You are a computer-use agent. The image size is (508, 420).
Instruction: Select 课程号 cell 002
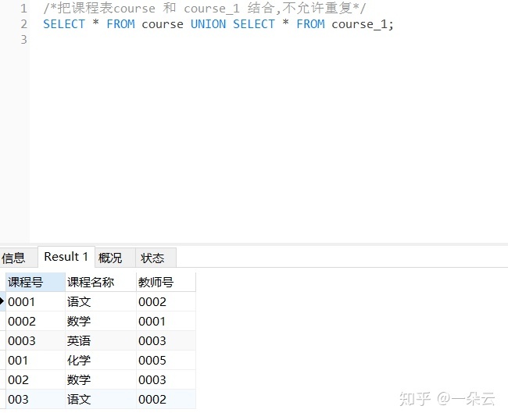36,379
